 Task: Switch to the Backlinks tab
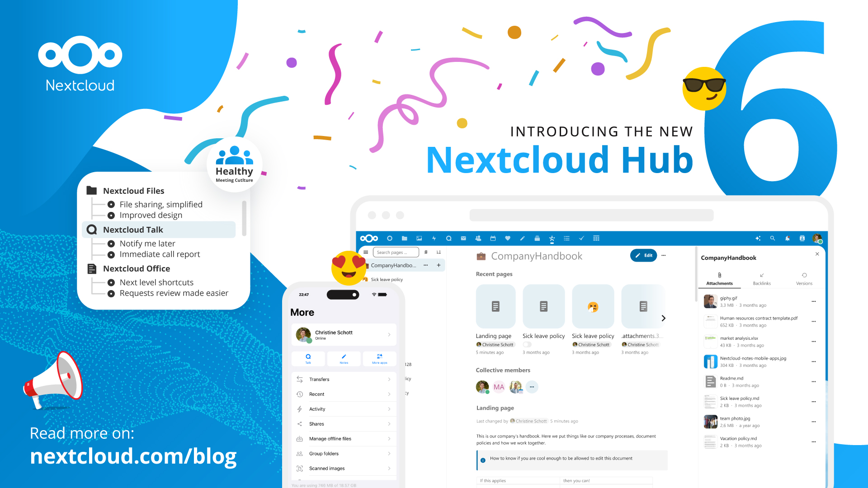761,280
